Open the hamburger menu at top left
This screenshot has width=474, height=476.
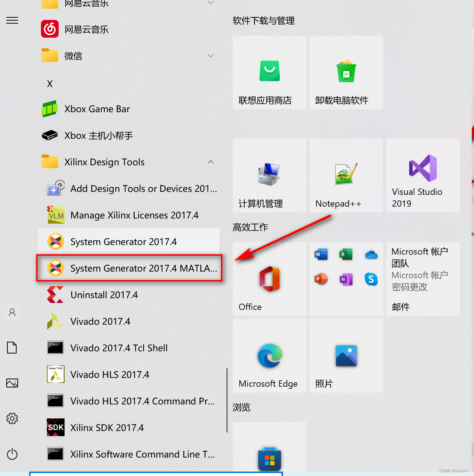[x=12, y=20]
